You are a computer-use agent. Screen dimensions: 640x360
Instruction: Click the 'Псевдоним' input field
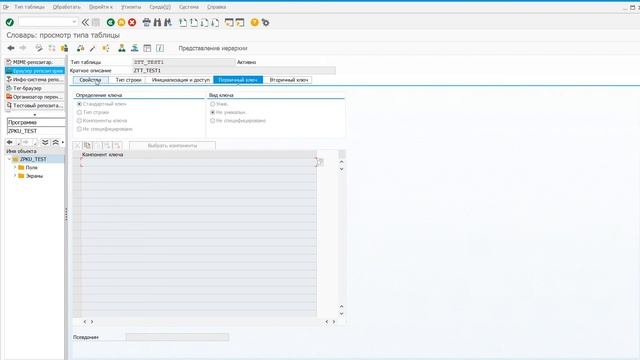(x=177, y=337)
